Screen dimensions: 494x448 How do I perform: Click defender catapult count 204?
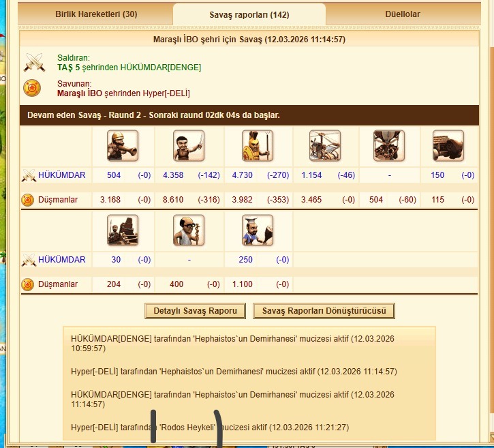click(x=114, y=284)
